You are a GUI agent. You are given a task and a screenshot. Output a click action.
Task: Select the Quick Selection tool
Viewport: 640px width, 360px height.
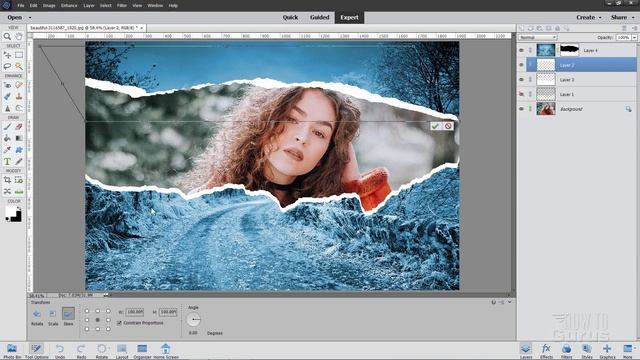point(19,66)
